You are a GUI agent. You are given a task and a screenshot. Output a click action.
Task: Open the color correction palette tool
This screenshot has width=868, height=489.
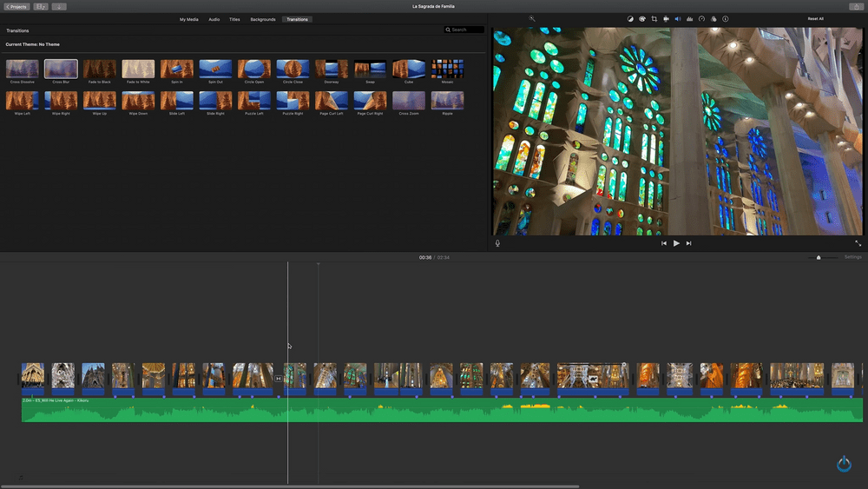642,18
